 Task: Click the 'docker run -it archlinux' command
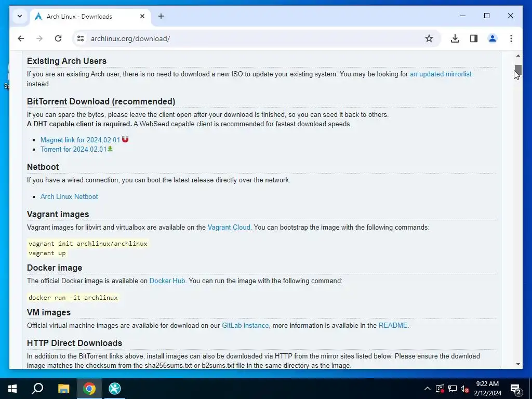point(73,298)
